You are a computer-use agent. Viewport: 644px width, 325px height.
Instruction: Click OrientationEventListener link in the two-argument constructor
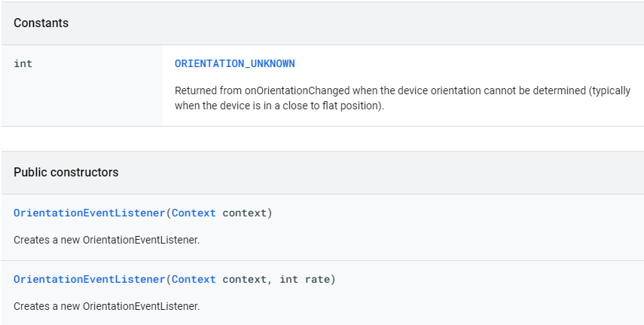pyautogui.click(x=89, y=280)
